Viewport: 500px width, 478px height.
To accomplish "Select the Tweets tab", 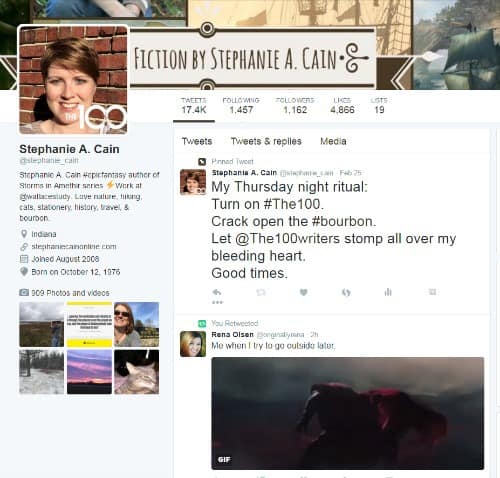I will click(x=197, y=141).
